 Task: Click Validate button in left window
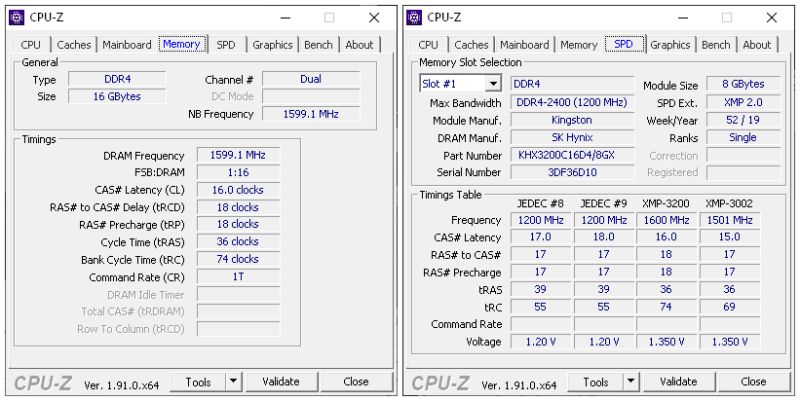(281, 382)
